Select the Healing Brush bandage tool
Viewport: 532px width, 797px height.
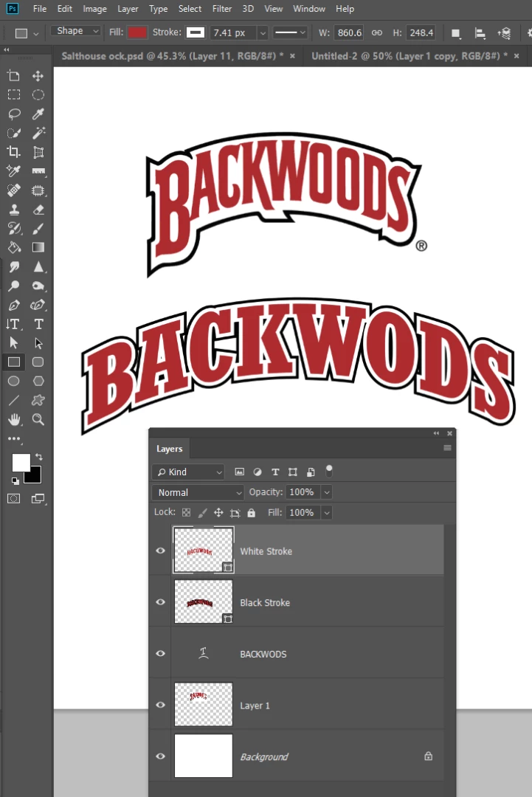point(14,190)
